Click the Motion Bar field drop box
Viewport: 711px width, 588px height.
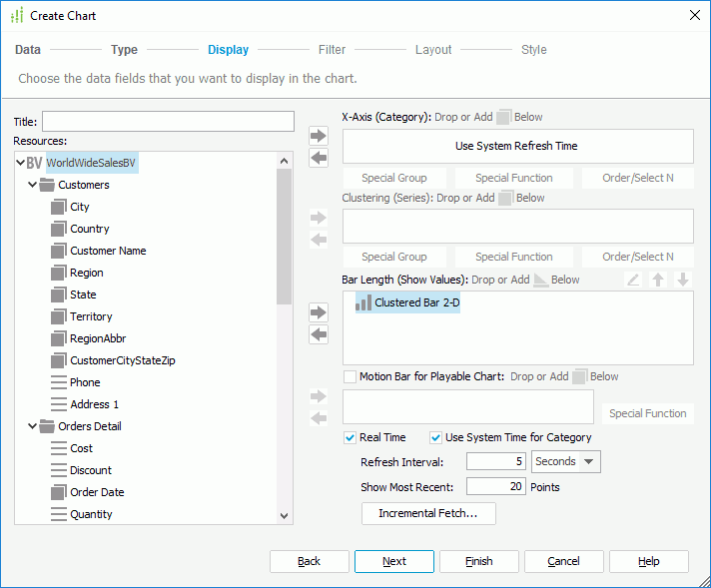[x=468, y=406]
